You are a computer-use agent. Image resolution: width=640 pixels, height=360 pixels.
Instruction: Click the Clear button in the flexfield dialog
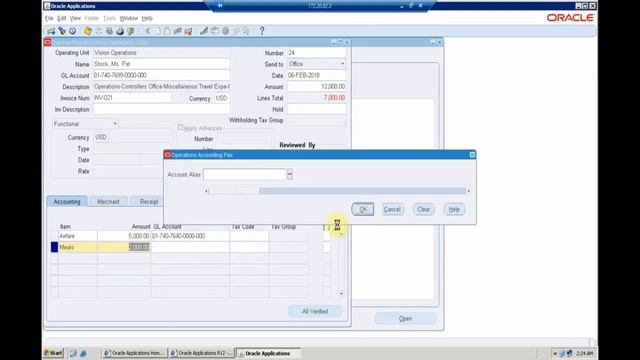pos(423,209)
